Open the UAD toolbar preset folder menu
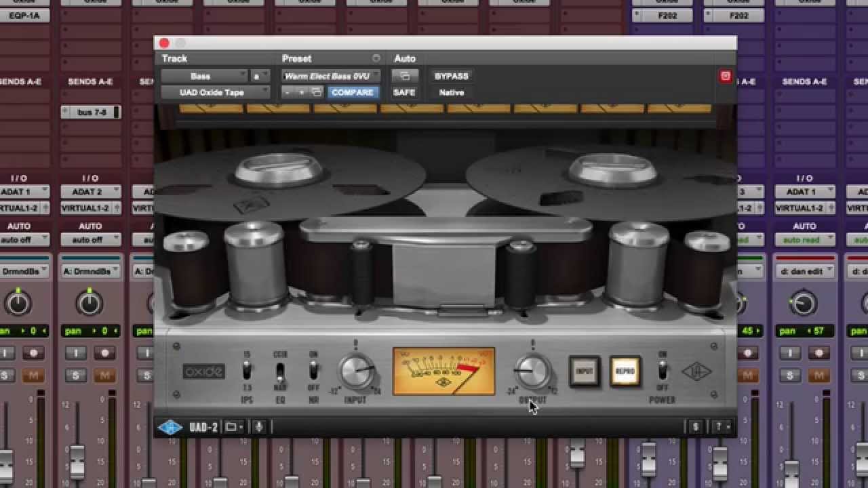The height and width of the screenshot is (488, 868). (234, 427)
